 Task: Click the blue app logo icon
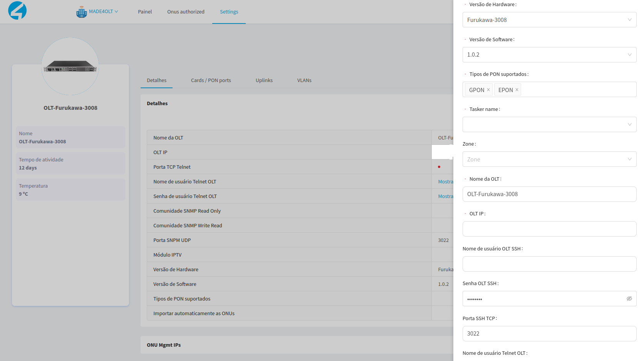(x=17, y=10)
